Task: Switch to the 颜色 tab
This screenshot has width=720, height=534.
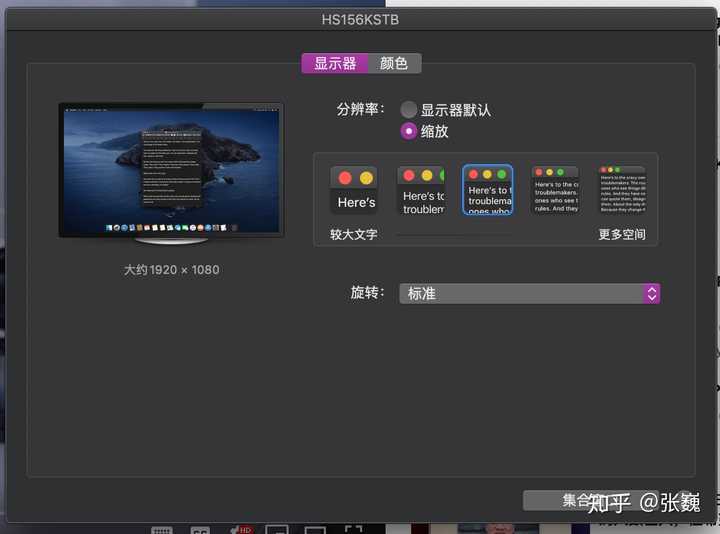Action: tap(394, 63)
